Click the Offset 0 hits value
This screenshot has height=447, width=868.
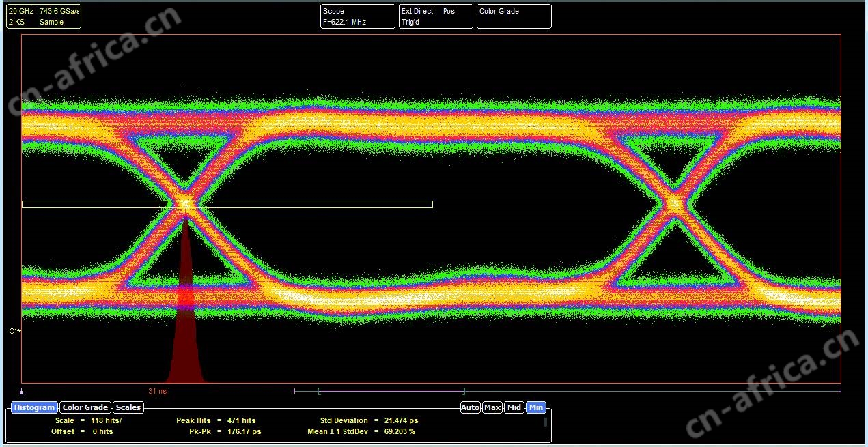pos(102,431)
